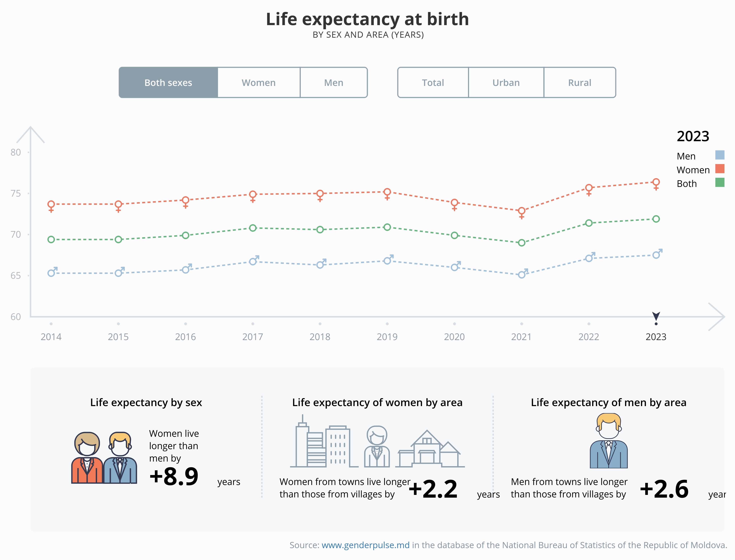Click the blue Men legend swatch
This screenshot has height=560, width=735.
pos(720,155)
